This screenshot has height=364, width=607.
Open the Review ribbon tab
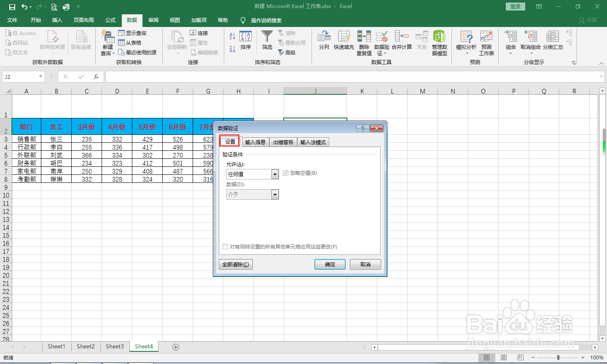pos(153,20)
